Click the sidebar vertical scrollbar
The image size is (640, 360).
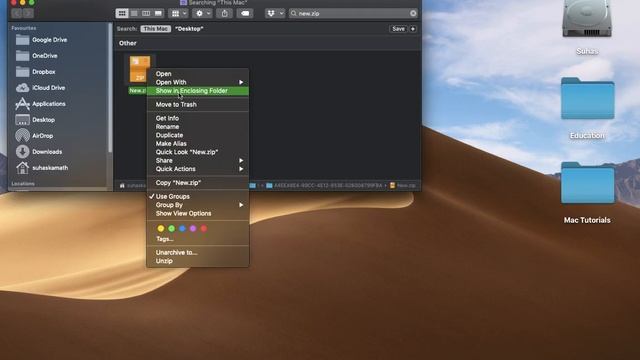coord(110,88)
